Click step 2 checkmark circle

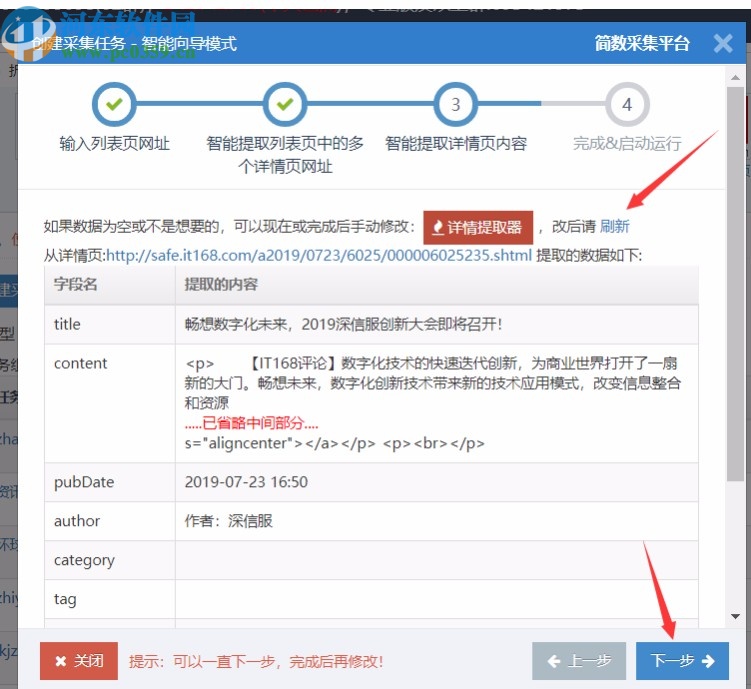coord(284,104)
